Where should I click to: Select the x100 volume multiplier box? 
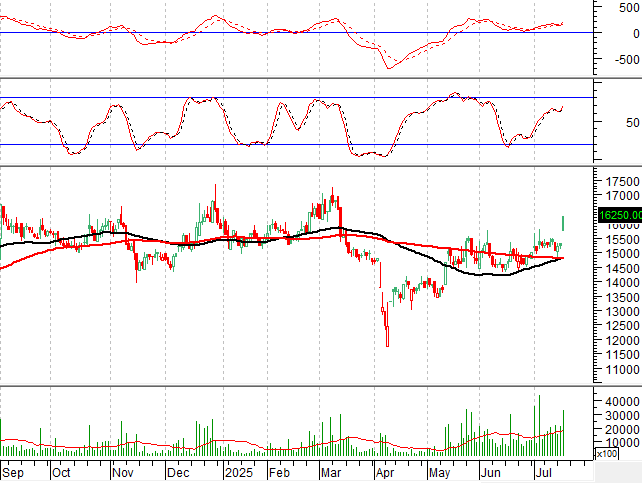coord(606,454)
